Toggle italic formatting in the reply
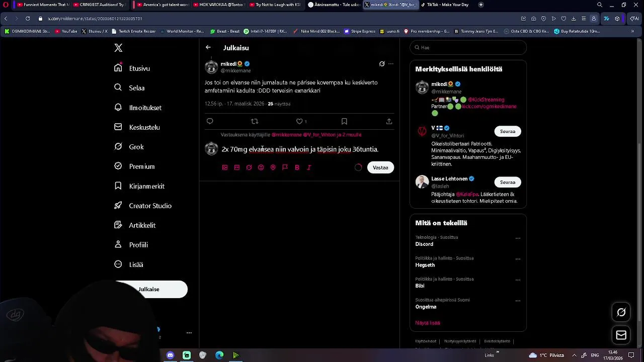 [309, 167]
